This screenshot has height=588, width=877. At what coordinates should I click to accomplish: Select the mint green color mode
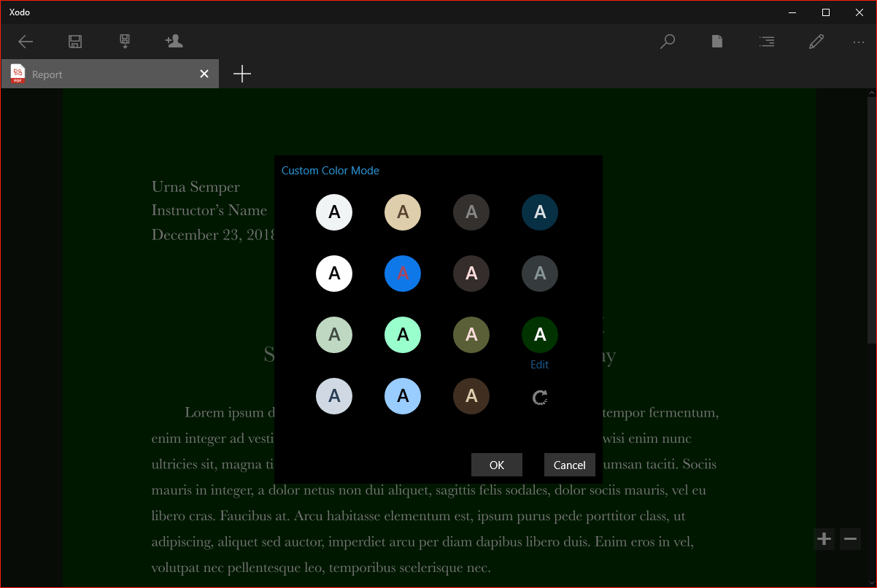click(x=403, y=335)
